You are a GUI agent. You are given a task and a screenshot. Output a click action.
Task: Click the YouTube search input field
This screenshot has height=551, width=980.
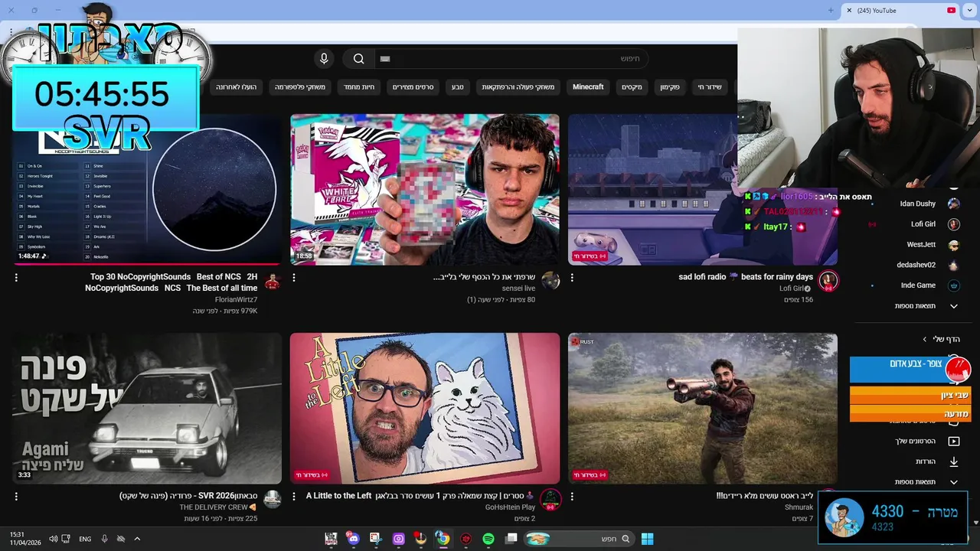click(511, 59)
